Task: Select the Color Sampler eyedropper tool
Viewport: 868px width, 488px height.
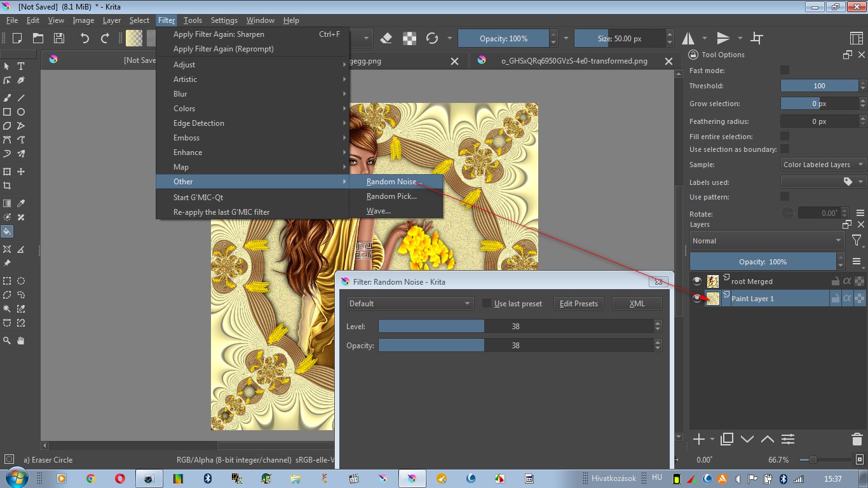Action: point(21,203)
